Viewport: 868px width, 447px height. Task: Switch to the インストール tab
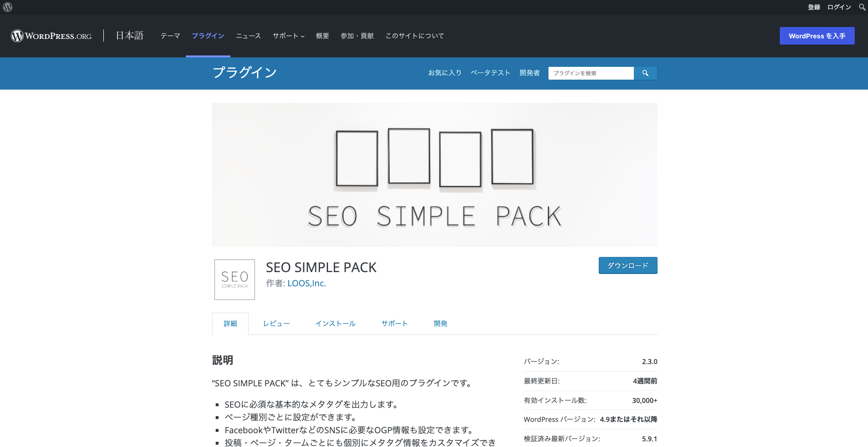tap(336, 324)
